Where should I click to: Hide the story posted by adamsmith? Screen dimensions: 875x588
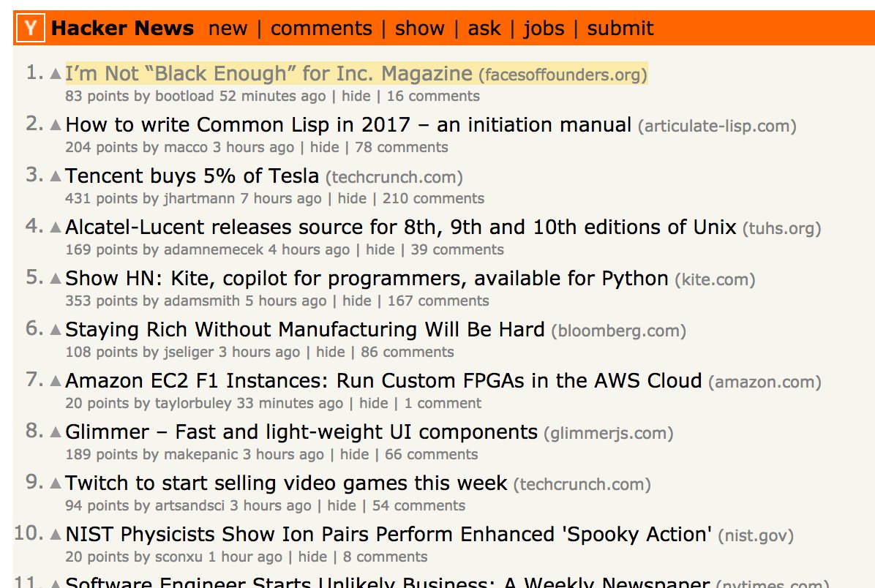(356, 301)
